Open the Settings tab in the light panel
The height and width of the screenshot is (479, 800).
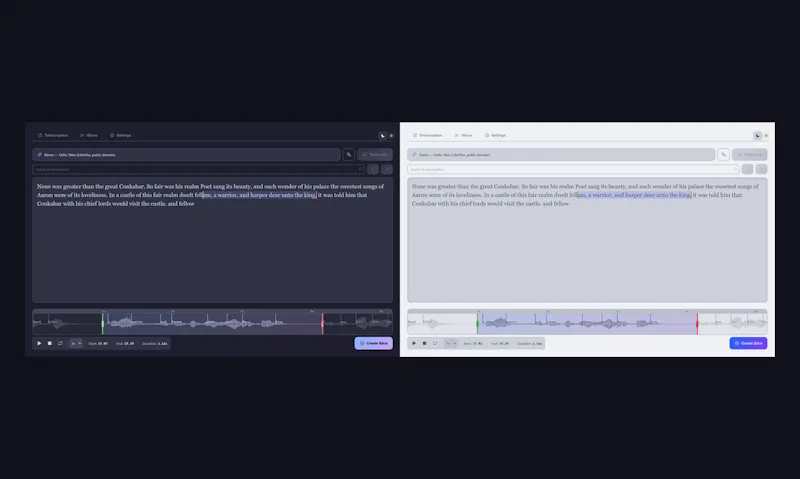496,135
